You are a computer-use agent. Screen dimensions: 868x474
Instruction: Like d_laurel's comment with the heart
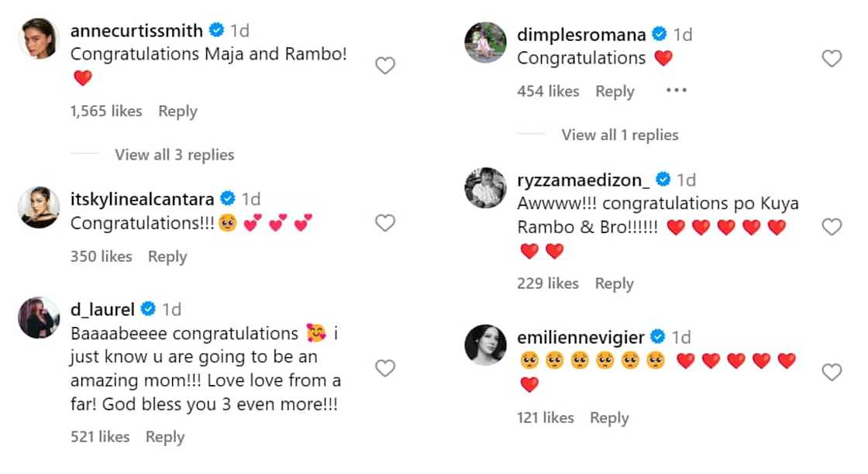pyautogui.click(x=385, y=368)
